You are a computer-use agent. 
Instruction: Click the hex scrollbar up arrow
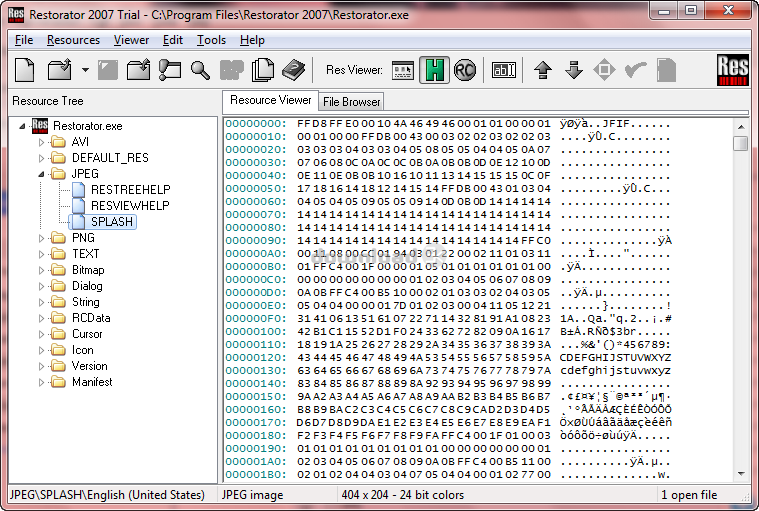click(741, 127)
